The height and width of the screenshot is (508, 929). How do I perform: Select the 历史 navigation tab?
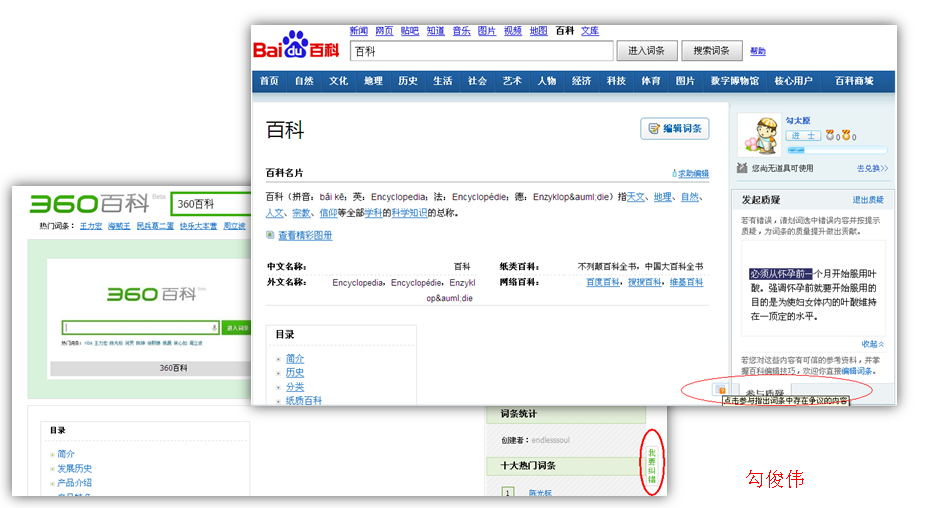408,81
